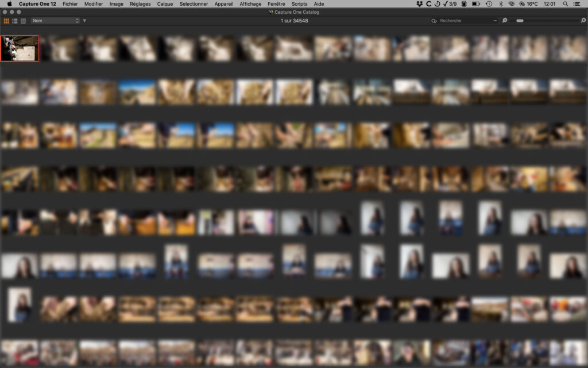
Task: Open advanced search options via ellipsis icon
Action: (x=495, y=21)
